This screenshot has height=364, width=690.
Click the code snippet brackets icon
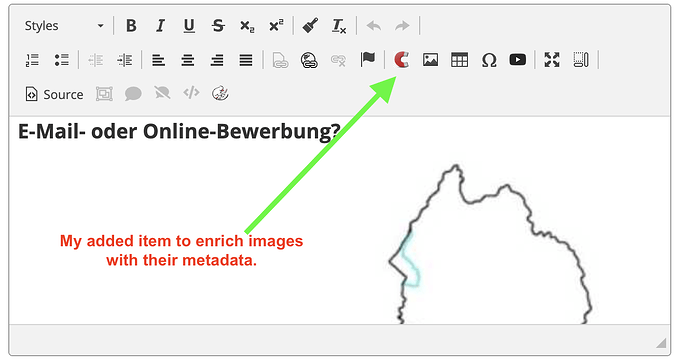coord(191,93)
